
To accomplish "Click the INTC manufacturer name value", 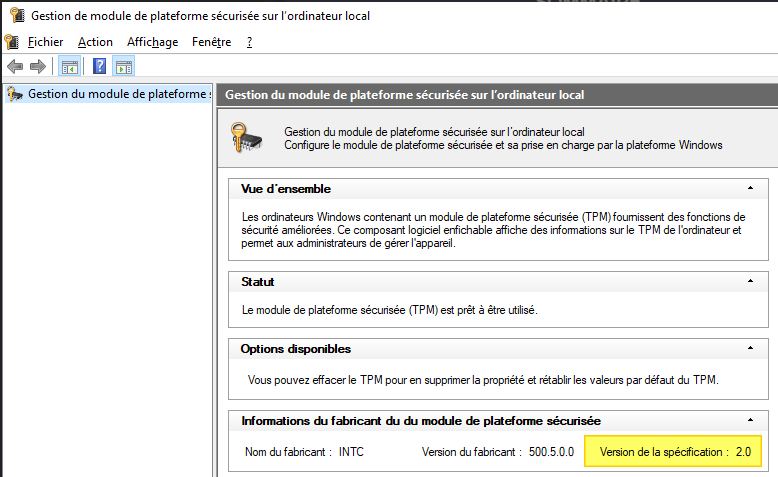I will click(x=351, y=452).
